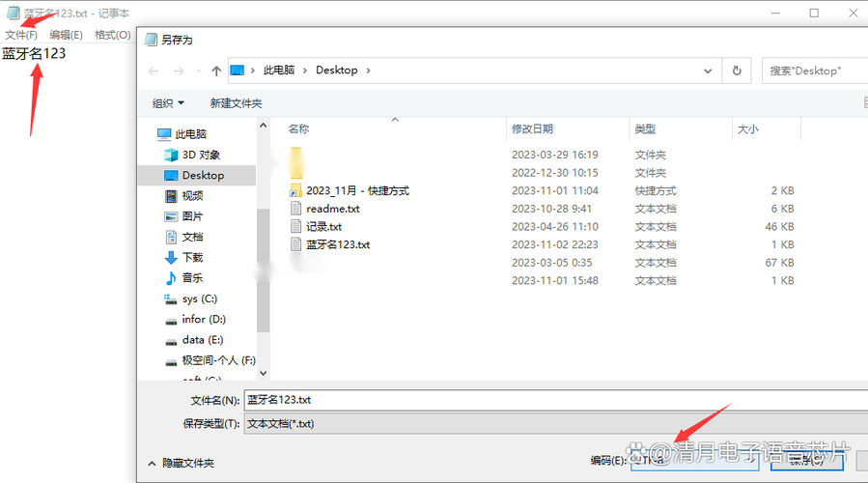868x483 pixels.
Task: Open the 保存类型(T) dropdown
Action: click(556, 424)
